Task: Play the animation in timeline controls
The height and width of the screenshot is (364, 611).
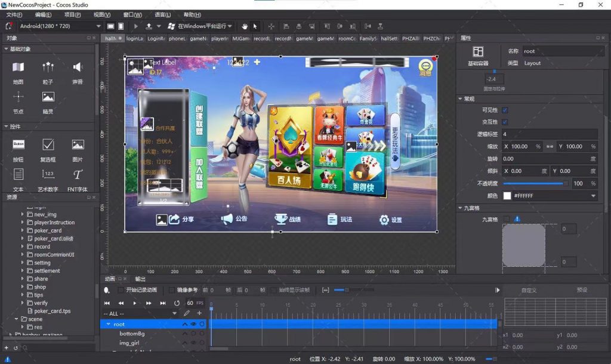Action: 135,303
